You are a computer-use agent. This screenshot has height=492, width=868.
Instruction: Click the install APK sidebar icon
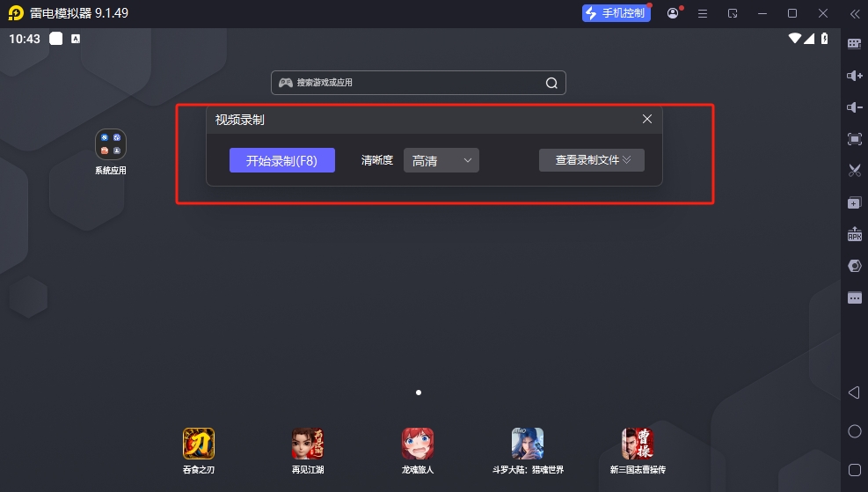pos(855,234)
